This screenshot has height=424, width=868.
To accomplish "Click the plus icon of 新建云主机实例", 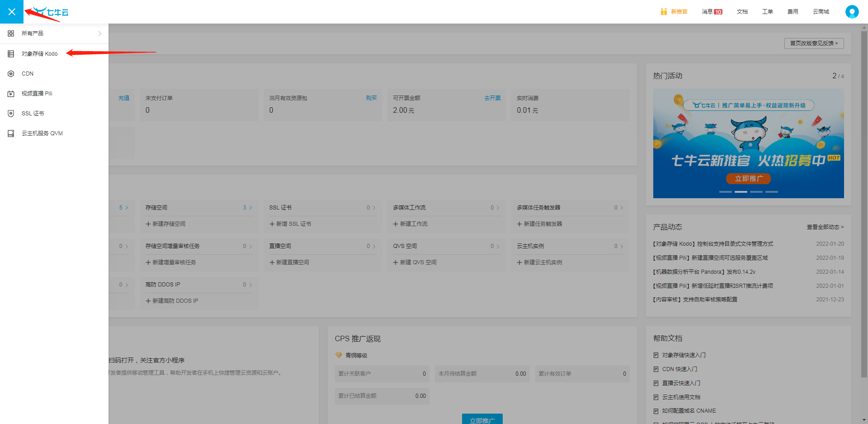I will pos(519,262).
